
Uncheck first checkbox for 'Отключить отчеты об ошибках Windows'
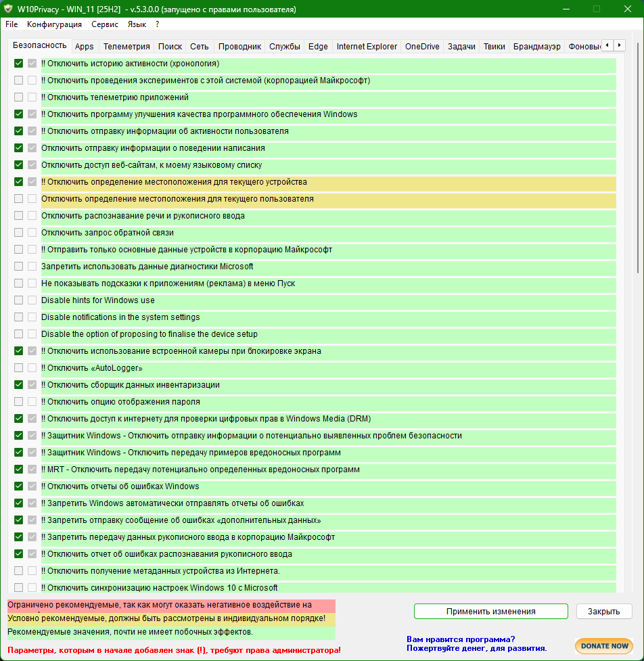point(19,486)
